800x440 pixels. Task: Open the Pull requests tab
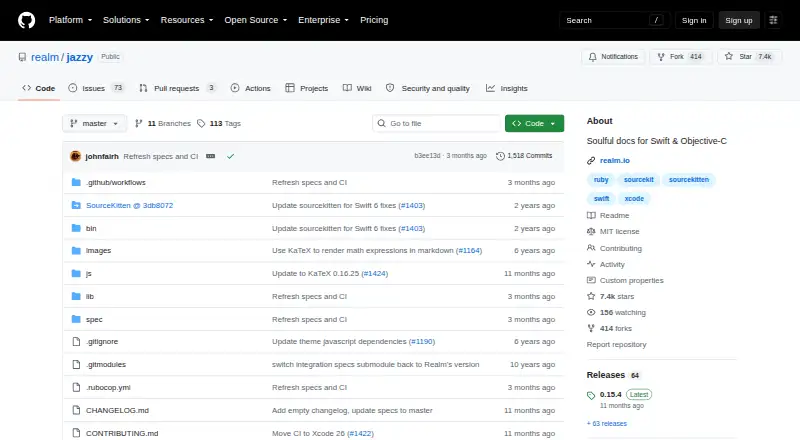(x=177, y=88)
